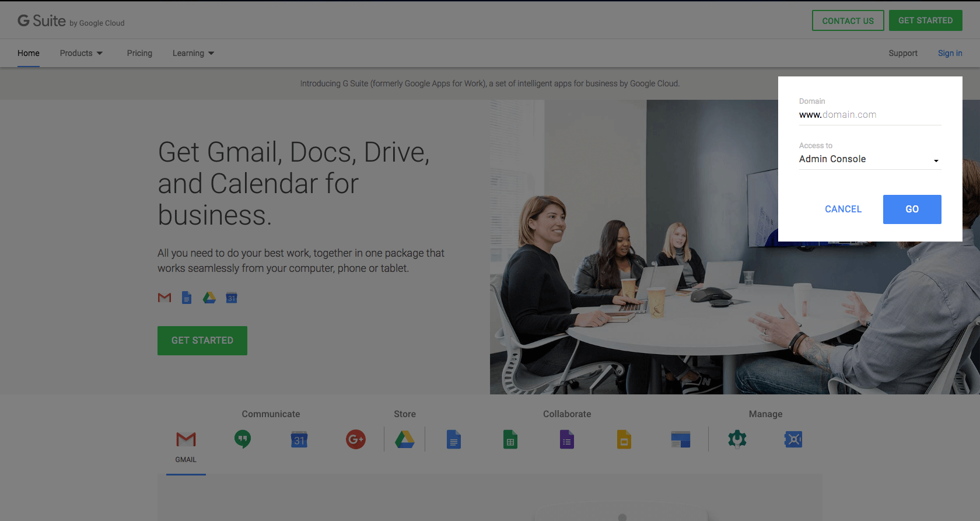The image size is (980, 521).
Task: Expand the Products dropdown menu
Action: [81, 53]
